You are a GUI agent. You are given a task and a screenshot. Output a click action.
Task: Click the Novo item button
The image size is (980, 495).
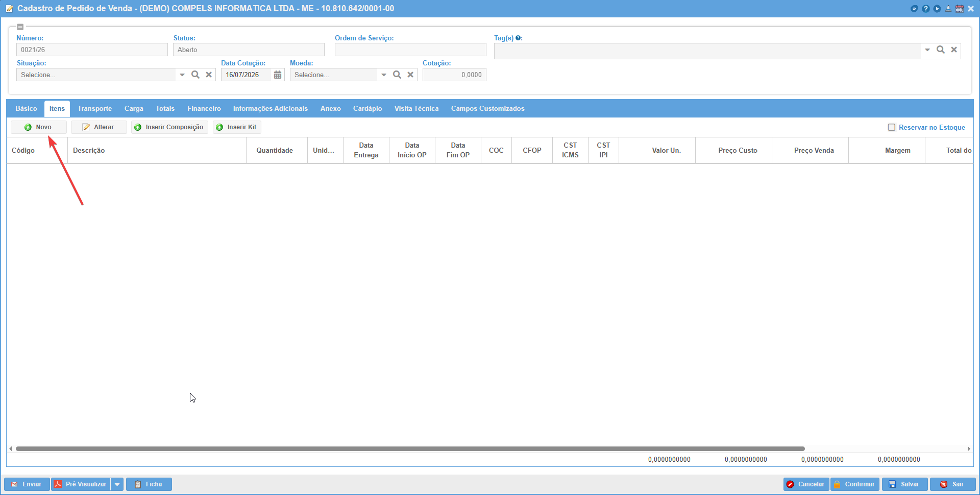(x=39, y=127)
